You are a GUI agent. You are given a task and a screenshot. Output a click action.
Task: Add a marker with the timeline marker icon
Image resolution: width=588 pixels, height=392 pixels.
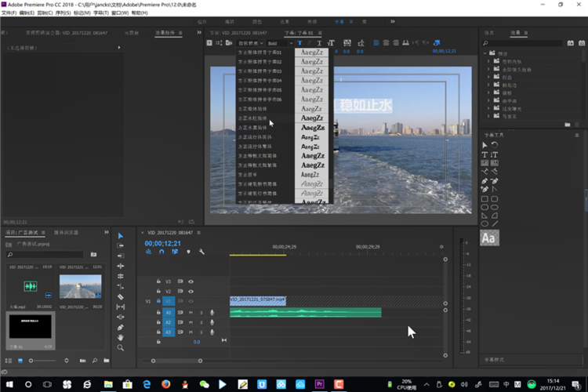tap(188, 252)
